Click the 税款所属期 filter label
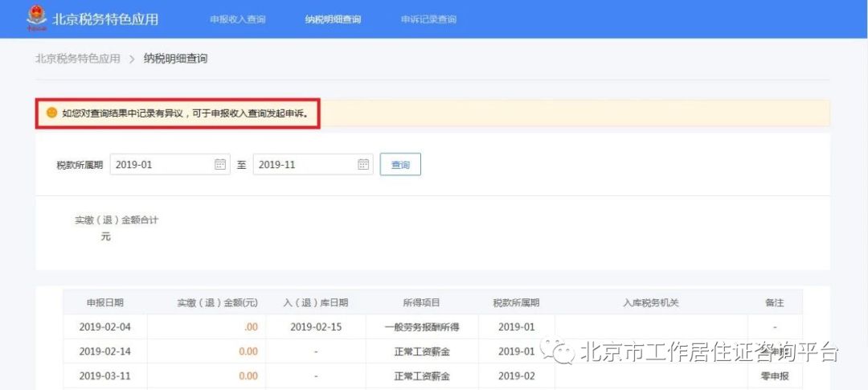Screen dimensions: 868x390 (x=80, y=165)
